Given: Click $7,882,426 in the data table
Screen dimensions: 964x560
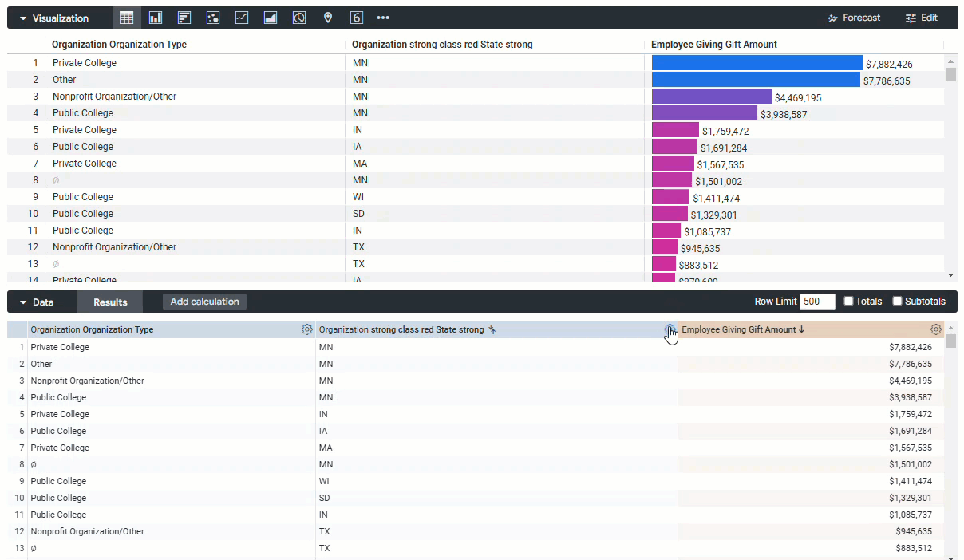Looking at the screenshot, I should [x=911, y=347].
